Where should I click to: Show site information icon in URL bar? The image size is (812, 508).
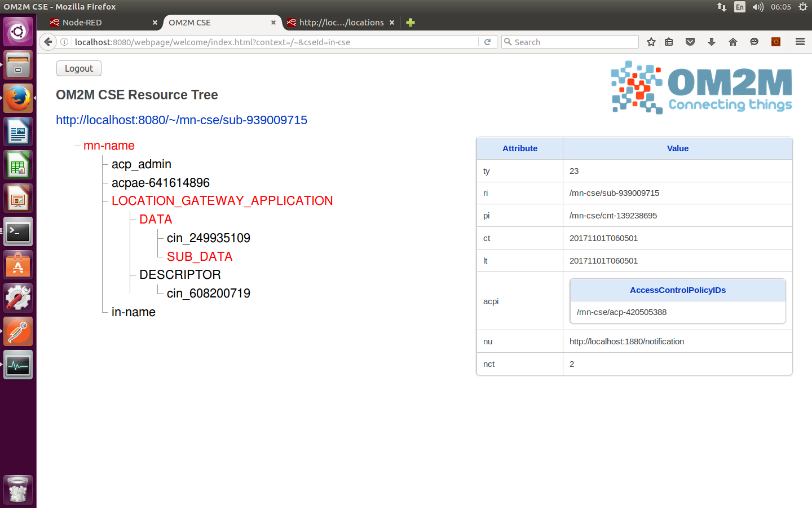(x=65, y=42)
